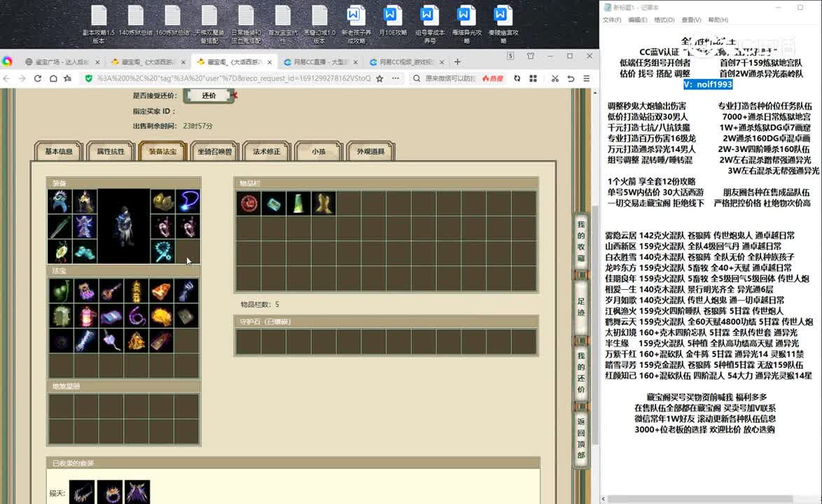Screen dimensions: 822x504
Task: Switch to the 小孩 tab
Action: [x=318, y=151]
